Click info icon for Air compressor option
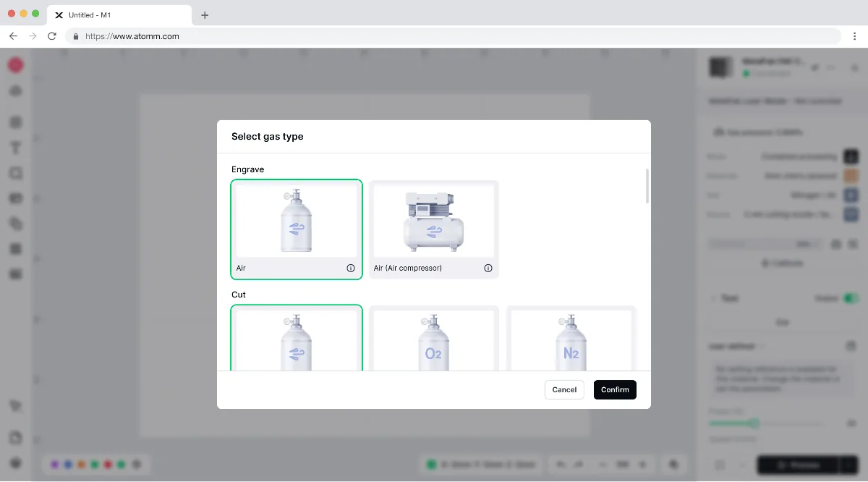 point(488,268)
